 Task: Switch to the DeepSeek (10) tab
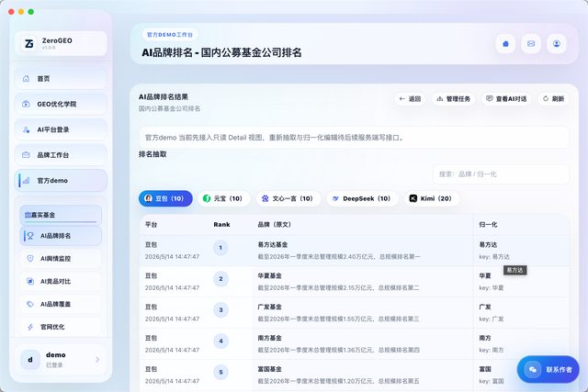(x=362, y=198)
